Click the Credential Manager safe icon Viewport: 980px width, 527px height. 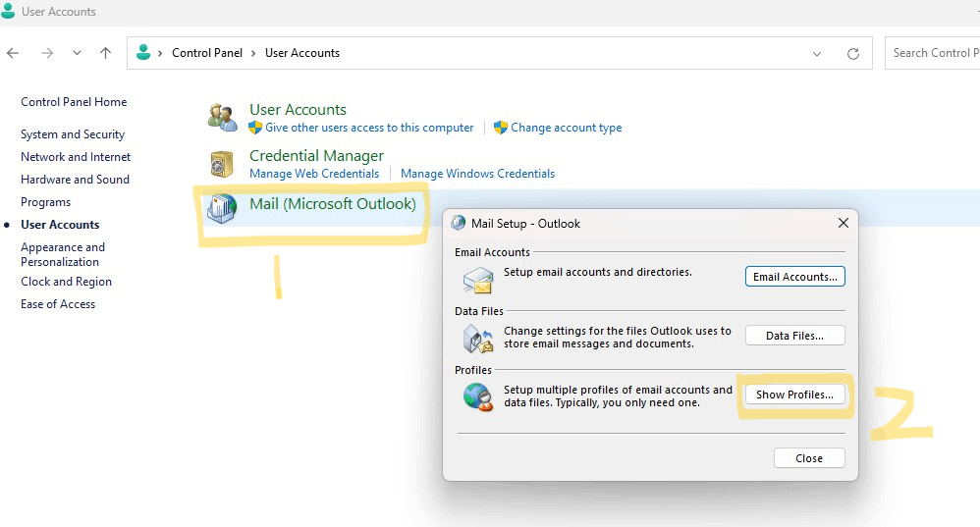(221, 164)
